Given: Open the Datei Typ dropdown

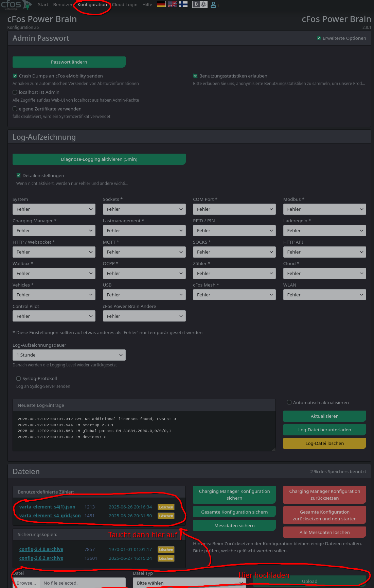Looking at the screenshot, I should (x=189, y=583).
